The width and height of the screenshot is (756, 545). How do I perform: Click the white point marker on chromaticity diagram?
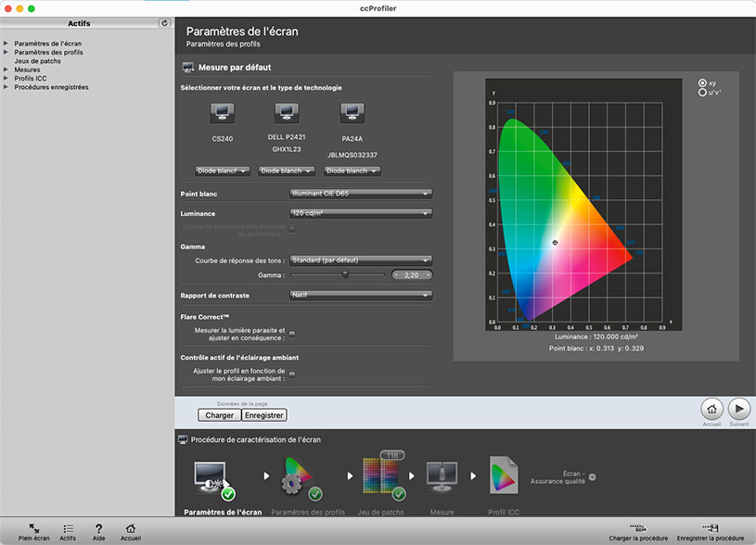point(555,243)
